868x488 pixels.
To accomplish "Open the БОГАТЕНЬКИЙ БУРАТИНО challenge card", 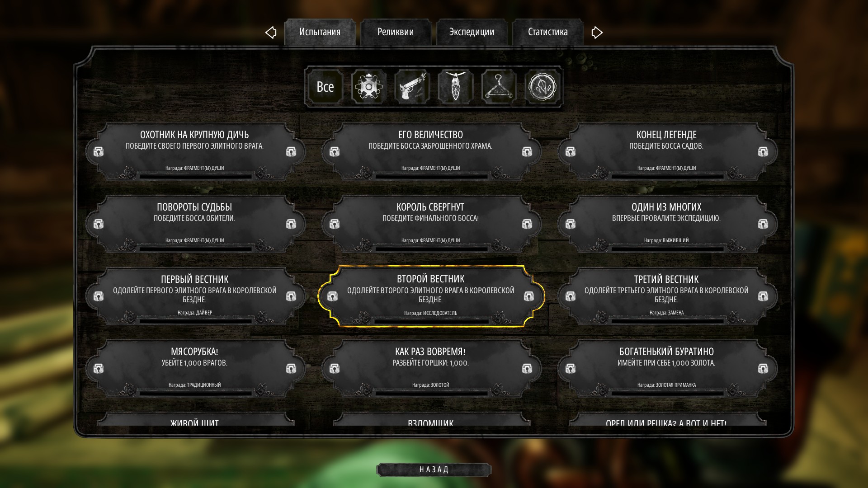I will pyautogui.click(x=667, y=368).
